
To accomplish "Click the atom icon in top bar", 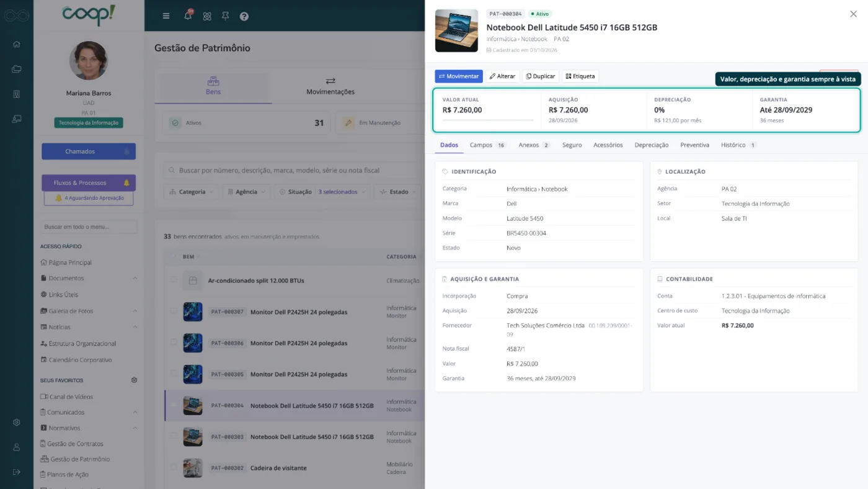I will click(207, 16).
